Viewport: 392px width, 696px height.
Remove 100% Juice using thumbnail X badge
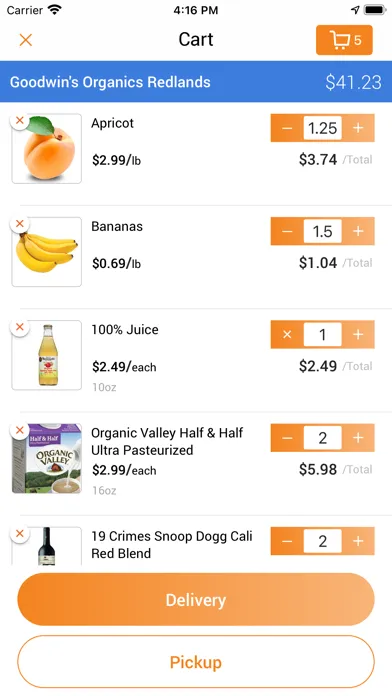[20, 327]
